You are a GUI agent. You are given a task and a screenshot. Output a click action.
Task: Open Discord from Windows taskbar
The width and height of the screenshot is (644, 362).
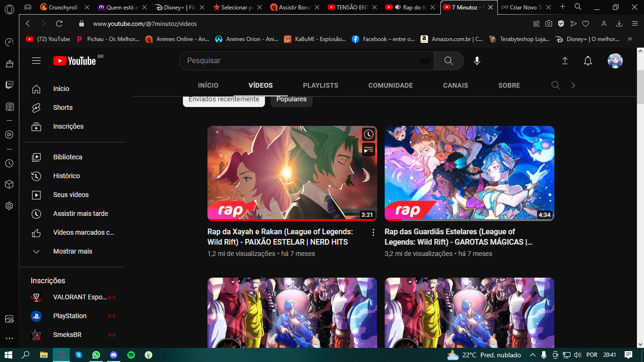click(114, 355)
